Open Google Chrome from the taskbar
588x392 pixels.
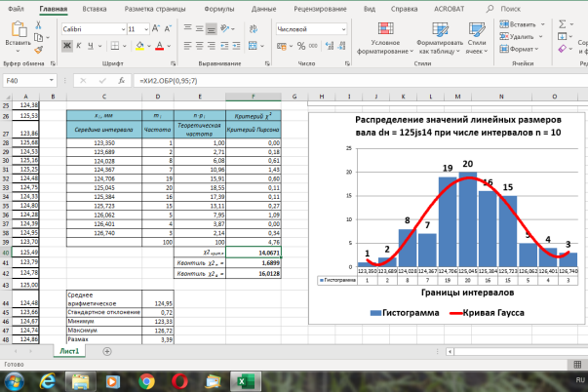(146, 381)
